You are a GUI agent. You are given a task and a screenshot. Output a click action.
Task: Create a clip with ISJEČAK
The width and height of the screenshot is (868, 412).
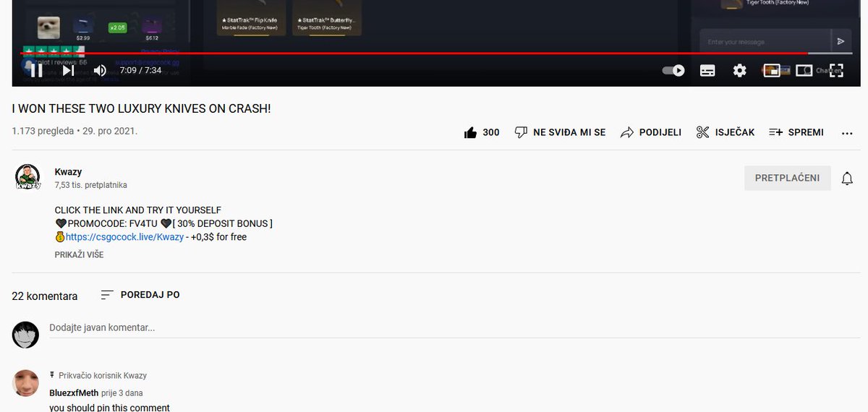[x=725, y=132]
